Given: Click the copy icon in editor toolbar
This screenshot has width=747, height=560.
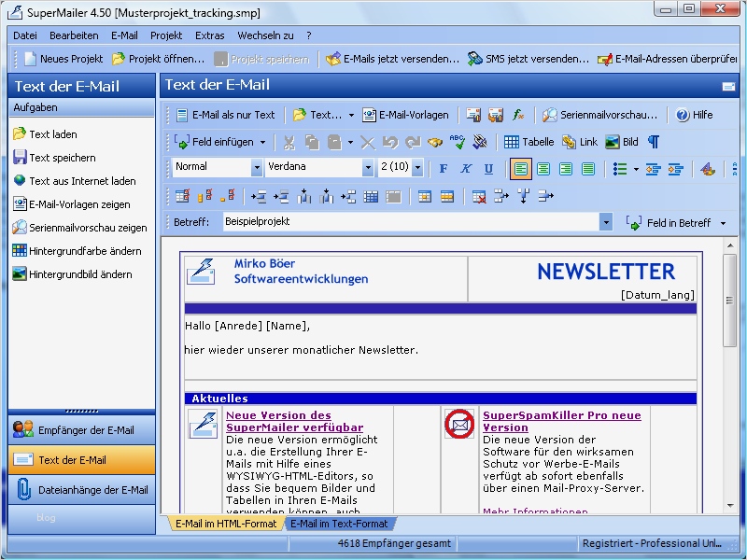Looking at the screenshot, I should pos(312,143).
